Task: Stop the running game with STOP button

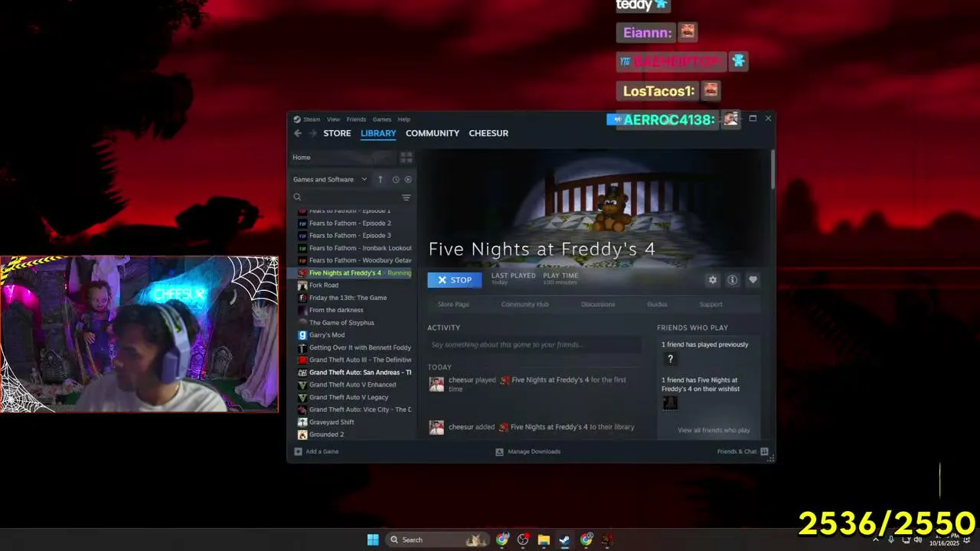Action: 455,280
